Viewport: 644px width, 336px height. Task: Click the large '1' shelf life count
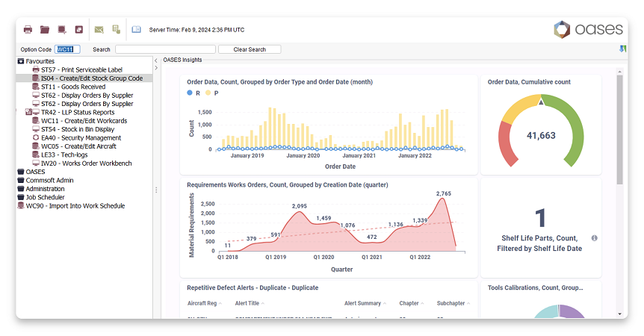coord(540,218)
